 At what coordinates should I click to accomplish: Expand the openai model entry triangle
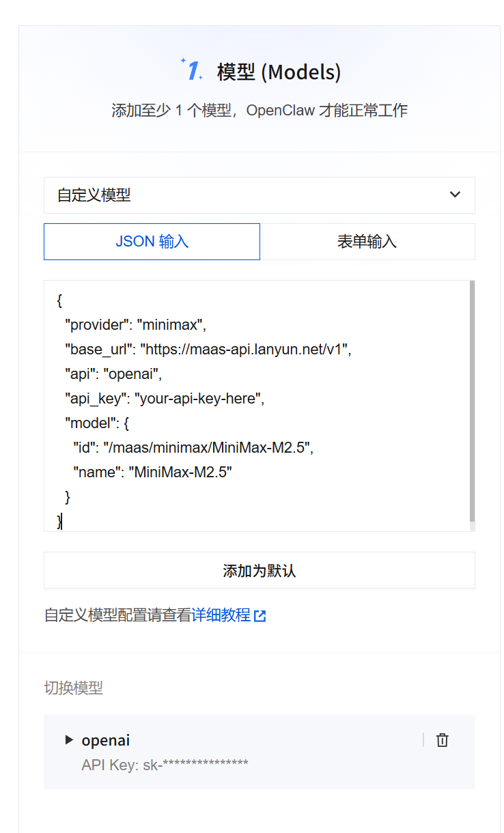69,739
